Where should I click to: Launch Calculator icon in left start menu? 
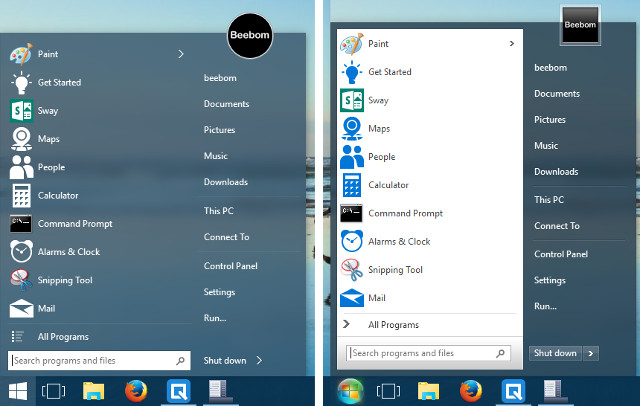[21, 195]
